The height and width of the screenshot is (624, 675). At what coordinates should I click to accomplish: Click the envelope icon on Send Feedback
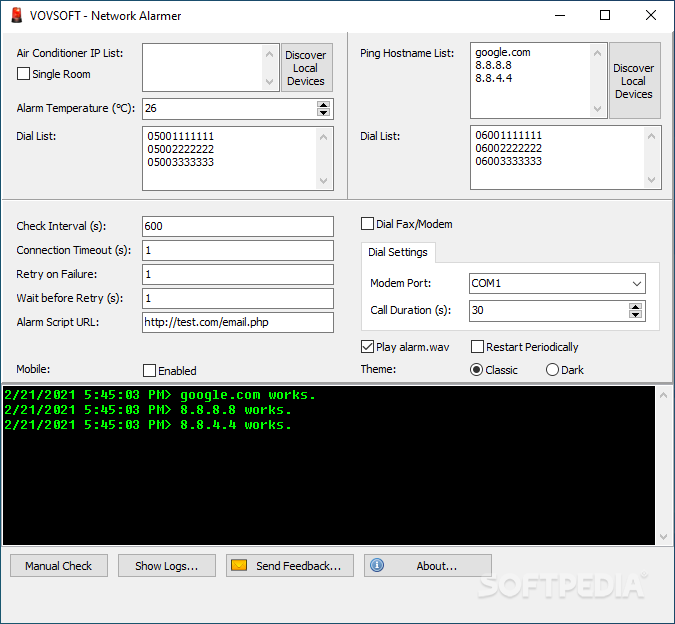[239, 565]
